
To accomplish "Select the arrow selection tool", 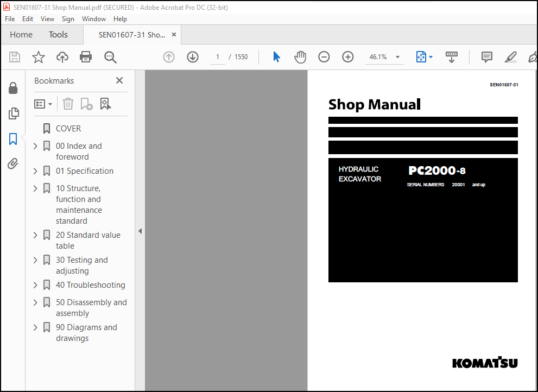I will [276, 57].
